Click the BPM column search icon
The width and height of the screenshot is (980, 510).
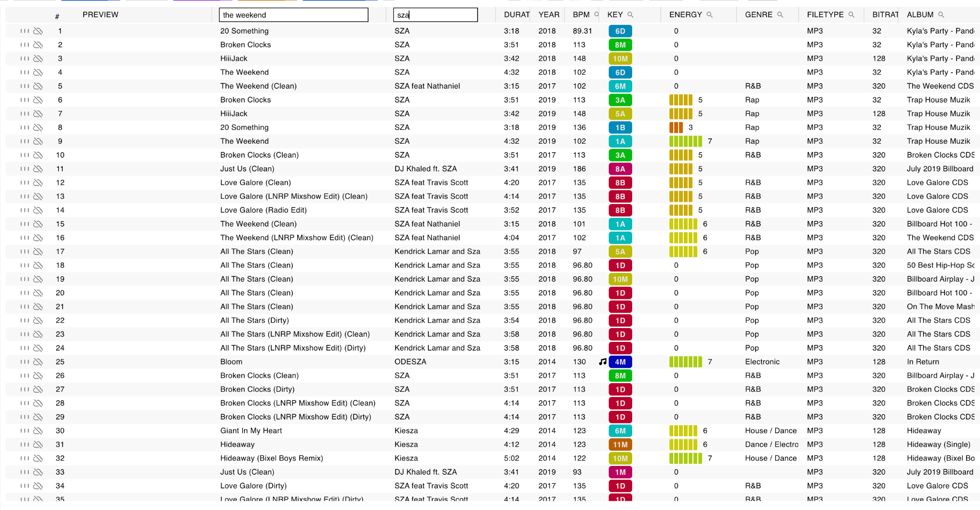pos(596,15)
